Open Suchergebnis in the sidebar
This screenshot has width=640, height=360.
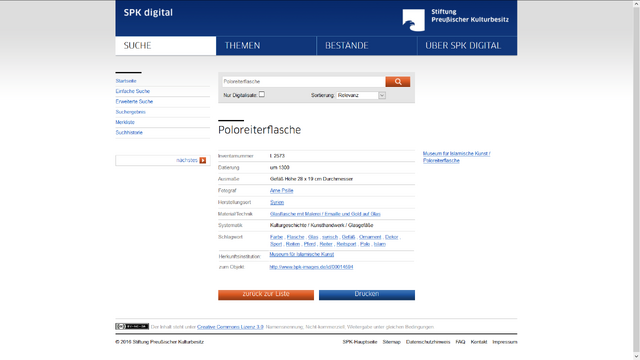pos(131,112)
